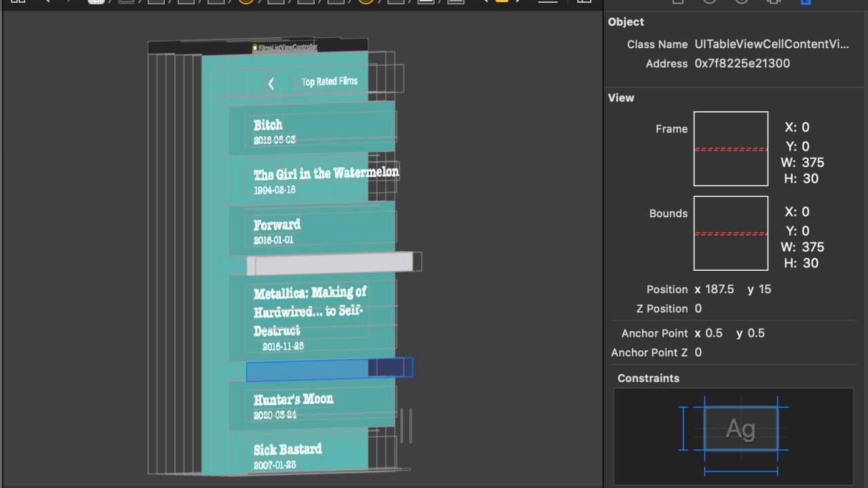This screenshot has width=868, height=488.
Task: Select the 'Top Rated Films' title label
Action: (330, 81)
